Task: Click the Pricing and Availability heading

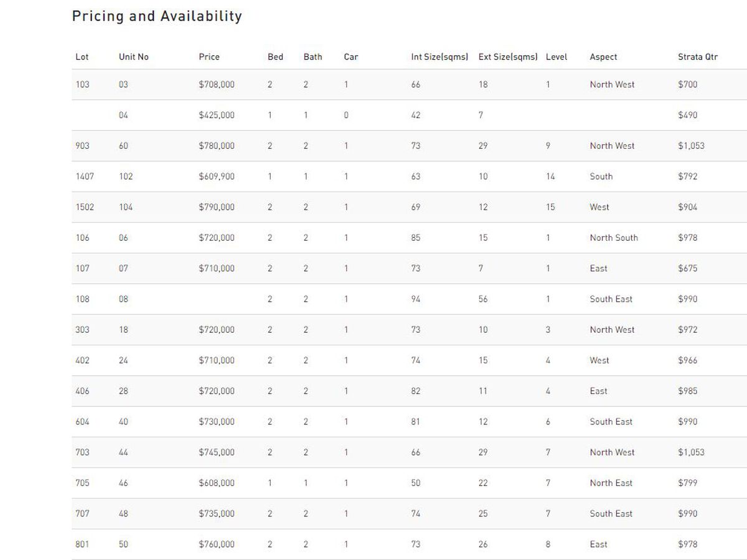Action: [157, 16]
